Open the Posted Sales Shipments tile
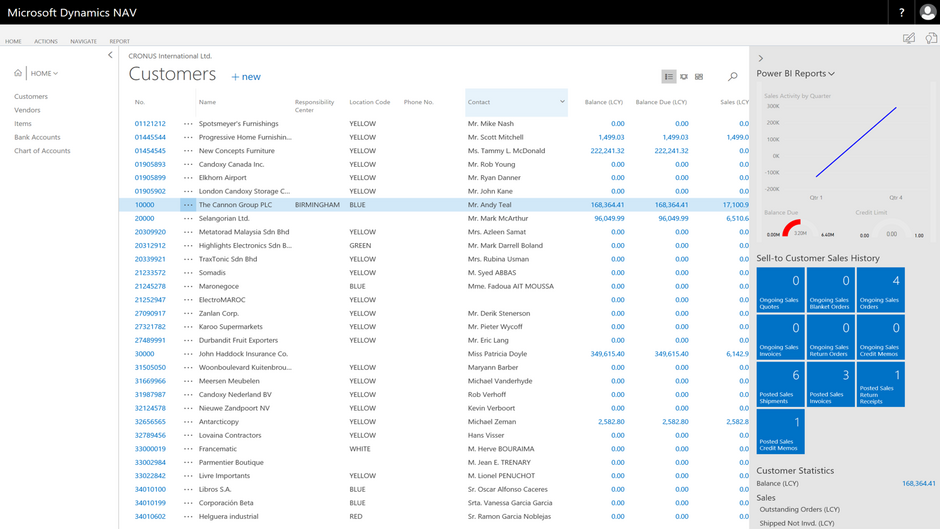Image resolution: width=940 pixels, height=529 pixels. pyautogui.click(x=780, y=384)
